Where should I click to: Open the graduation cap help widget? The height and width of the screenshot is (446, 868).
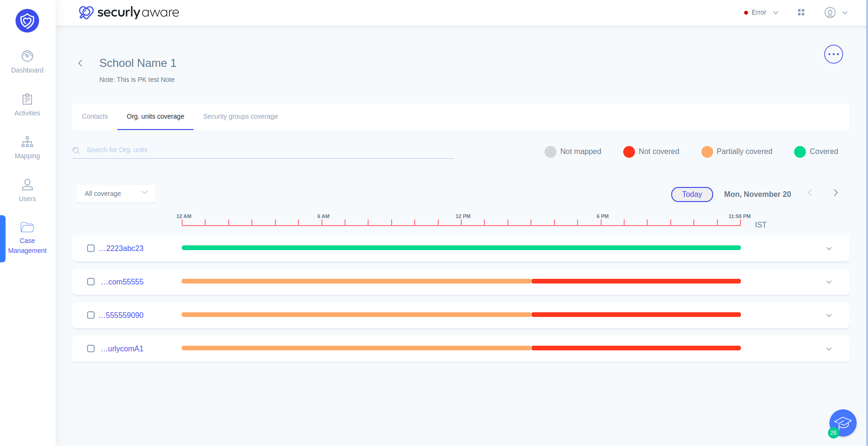[843, 423]
